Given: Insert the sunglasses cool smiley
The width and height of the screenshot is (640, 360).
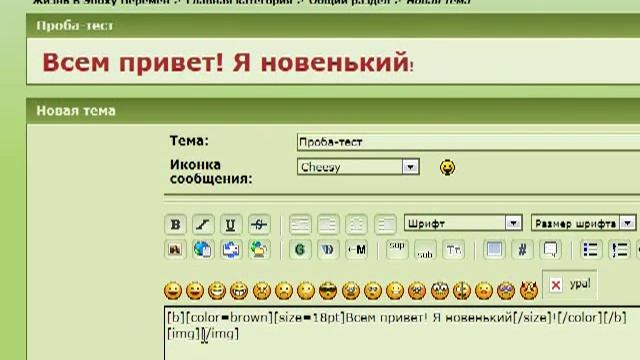Looking at the screenshot, I should [x=328, y=291].
